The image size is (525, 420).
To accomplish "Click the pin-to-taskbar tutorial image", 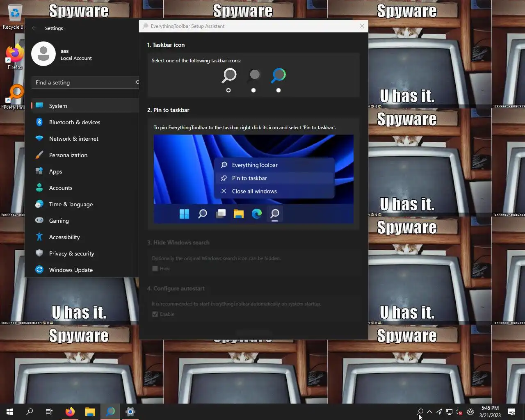I will (x=253, y=179).
